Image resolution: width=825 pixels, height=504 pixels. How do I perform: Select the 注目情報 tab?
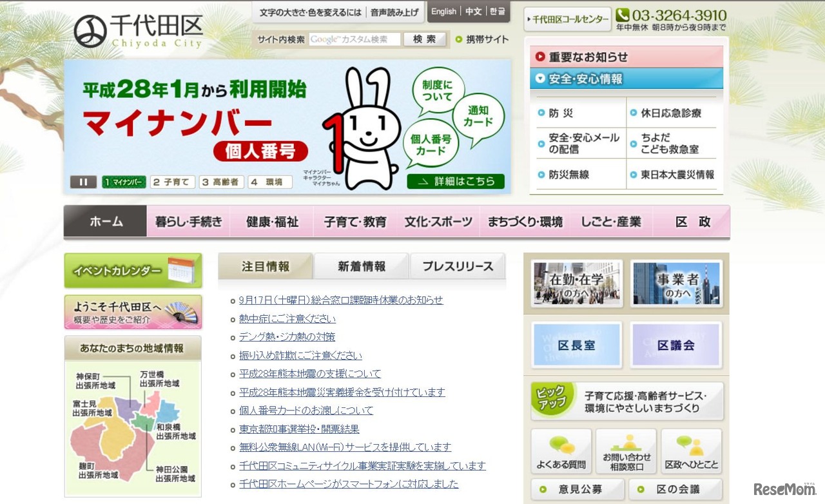pos(266,266)
